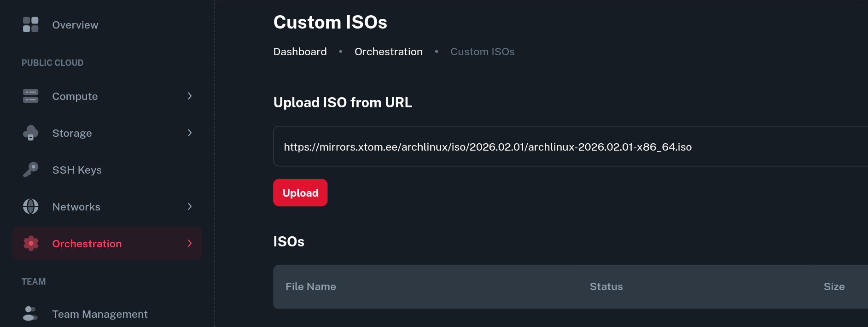Screen dimensions: 868x327
Task: Follow the Orchestration breadcrumb link
Action: click(388, 52)
